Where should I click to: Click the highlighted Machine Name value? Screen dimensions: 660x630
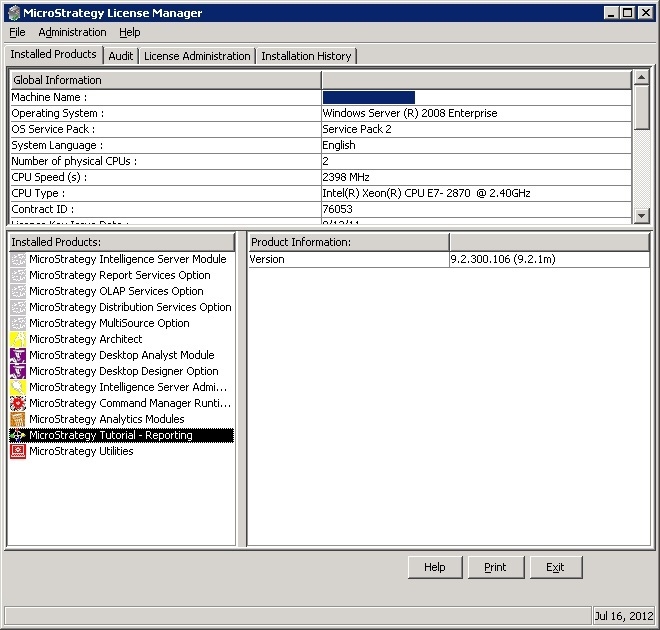click(x=369, y=98)
